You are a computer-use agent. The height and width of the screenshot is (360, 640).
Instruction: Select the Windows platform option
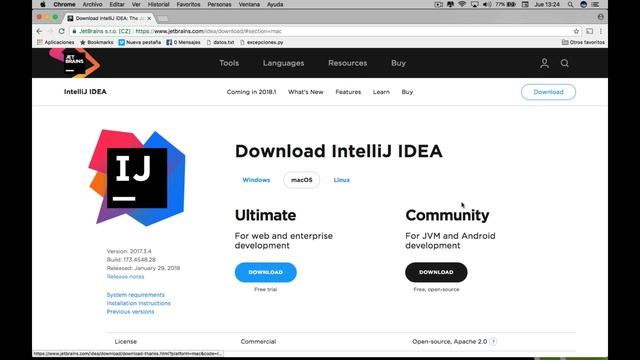[x=256, y=180]
